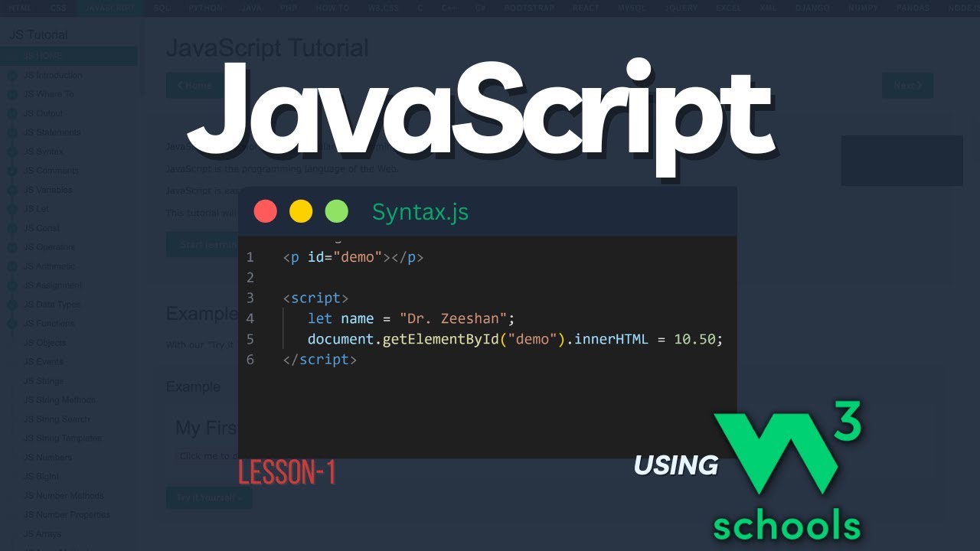Click the green checkmark beside JS Statements
Image resolution: width=980 pixels, height=551 pixels.
(12, 133)
